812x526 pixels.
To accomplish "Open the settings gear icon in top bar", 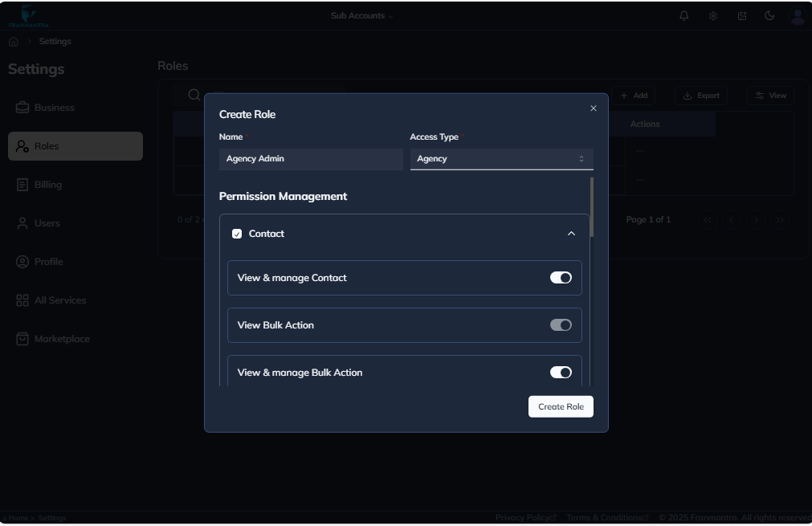I will point(712,15).
